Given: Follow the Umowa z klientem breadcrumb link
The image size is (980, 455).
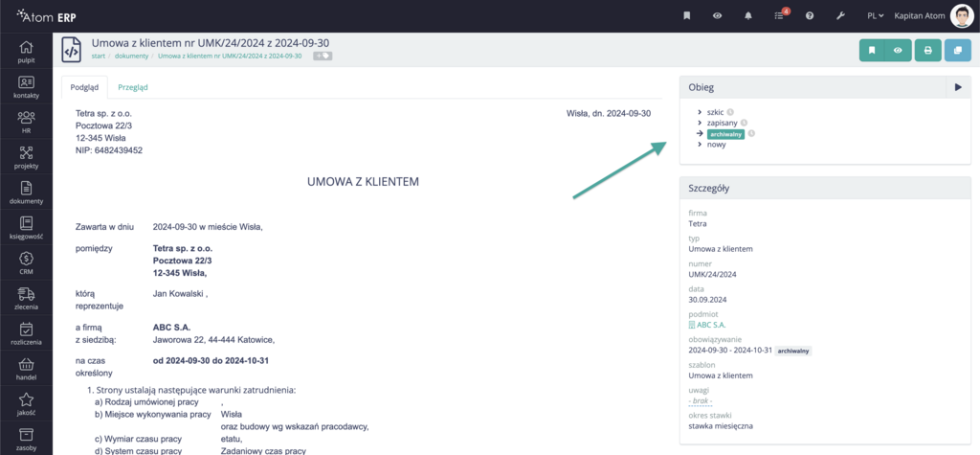Looking at the screenshot, I should [x=230, y=56].
